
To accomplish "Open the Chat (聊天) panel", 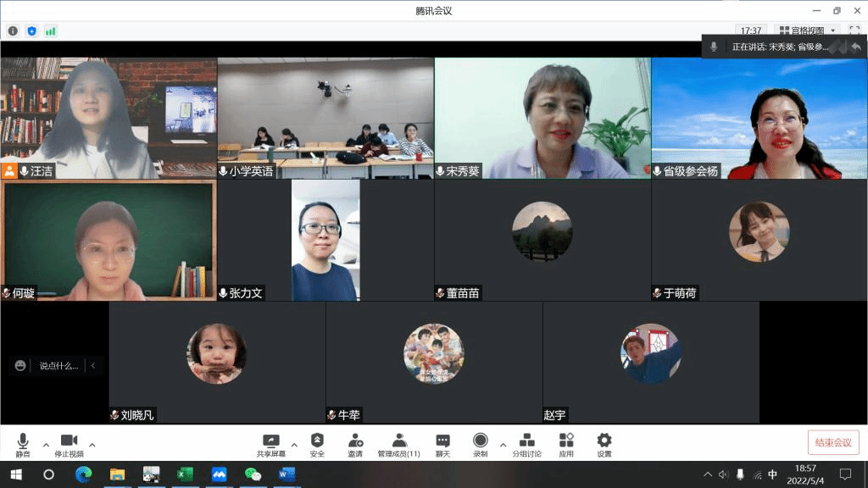I will [442, 441].
